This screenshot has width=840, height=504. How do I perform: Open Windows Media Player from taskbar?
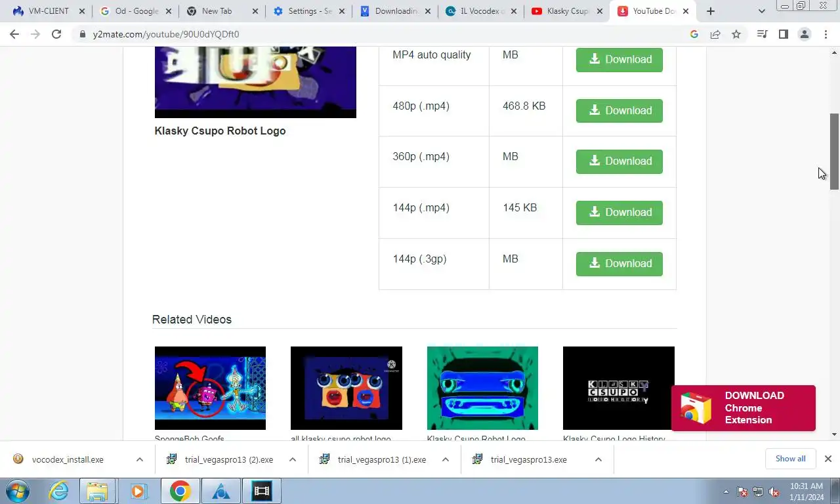138,491
